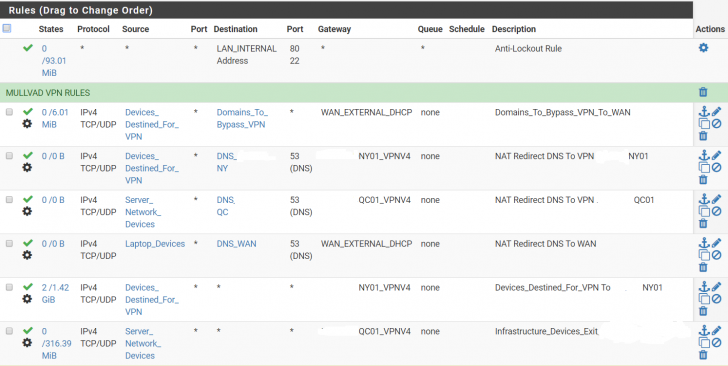Image resolution: width=728 pixels, height=366 pixels.
Task: Delete the Infrastructure_Devices_Exit rule via trash icon
Action: 703,355
